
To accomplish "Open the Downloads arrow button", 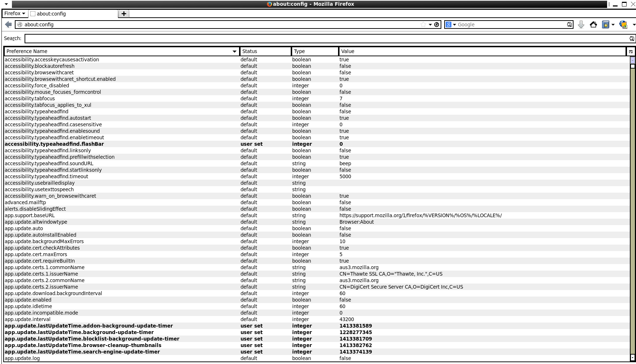I will [581, 25].
